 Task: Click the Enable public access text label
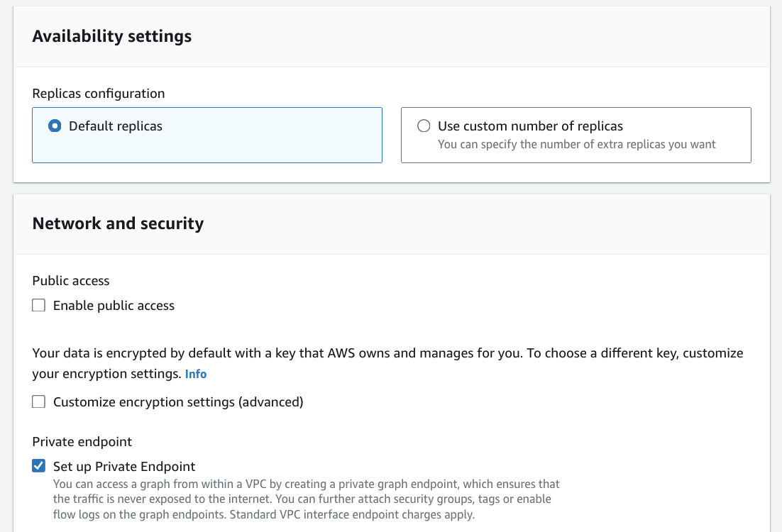click(114, 305)
